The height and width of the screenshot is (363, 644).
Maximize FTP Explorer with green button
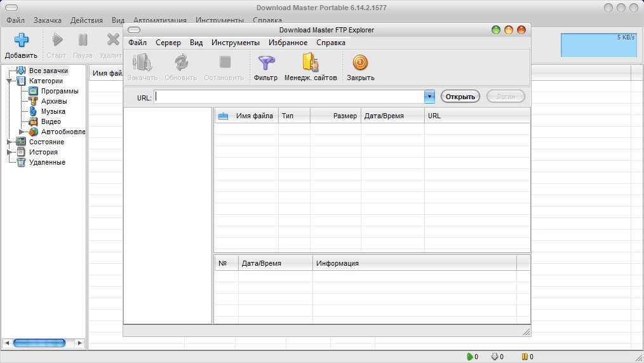pyautogui.click(x=496, y=30)
